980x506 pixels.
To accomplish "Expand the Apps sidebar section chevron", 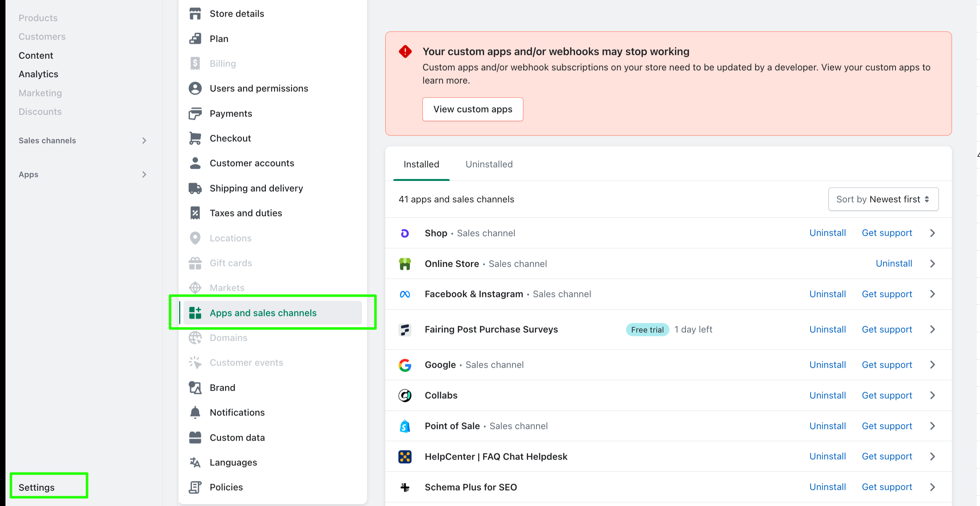I will (x=144, y=174).
